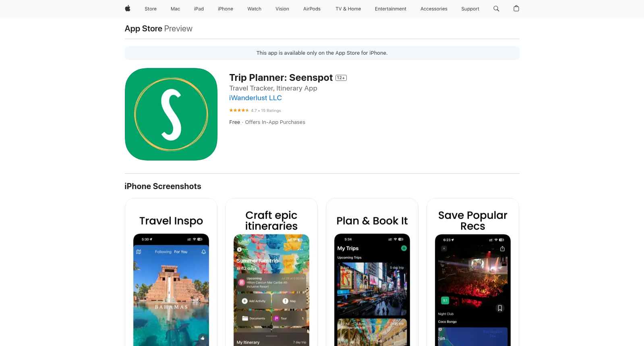The image size is (644, 346).
Task: Click the Apple logo icon
Action: 128,8
